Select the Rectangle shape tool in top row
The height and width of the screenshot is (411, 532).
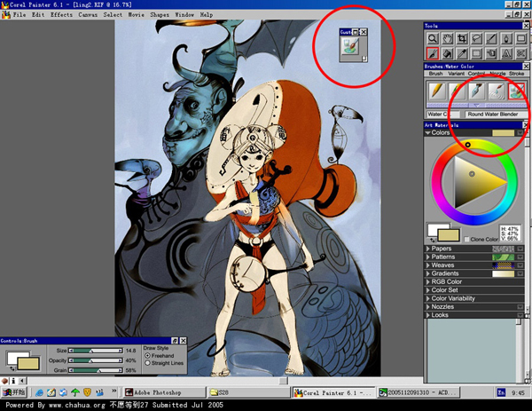520,39
